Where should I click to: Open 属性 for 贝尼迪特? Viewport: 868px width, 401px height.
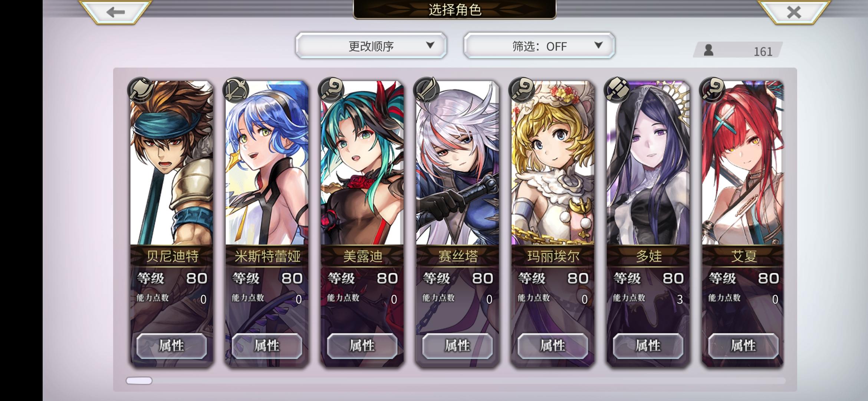tap(171, 346)
